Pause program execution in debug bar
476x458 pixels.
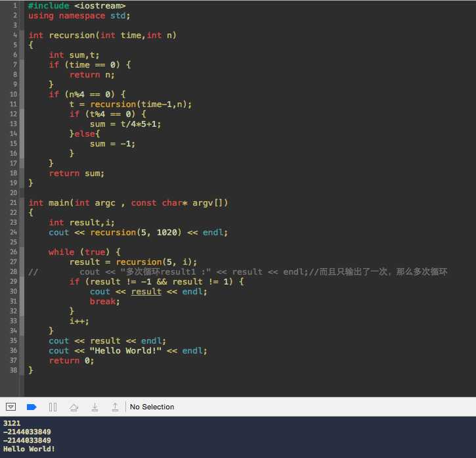coord(53,407)
